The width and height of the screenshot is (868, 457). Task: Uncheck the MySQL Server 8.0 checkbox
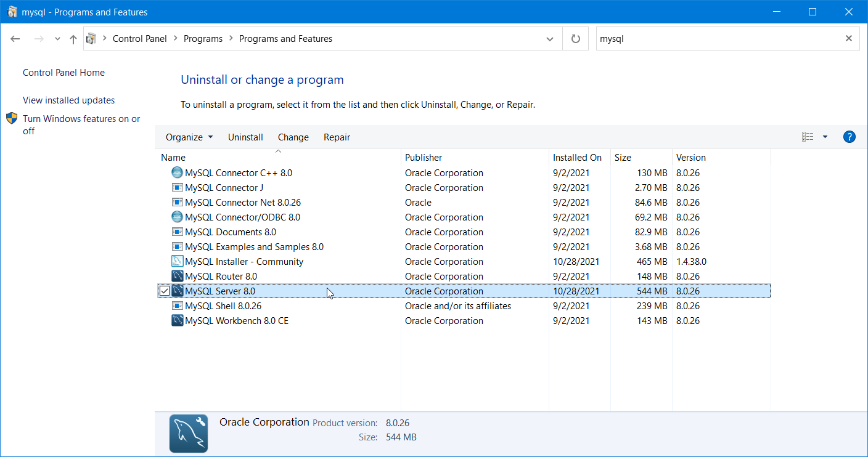point(165,291)
